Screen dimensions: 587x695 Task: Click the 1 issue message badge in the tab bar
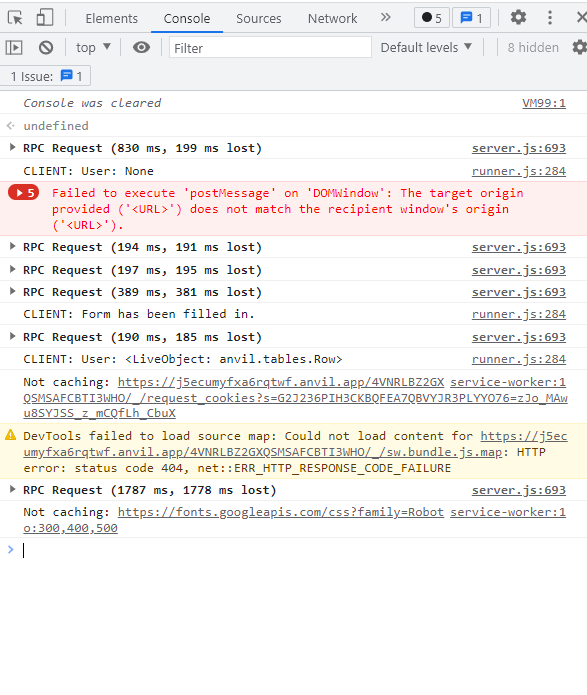[471, 18]
